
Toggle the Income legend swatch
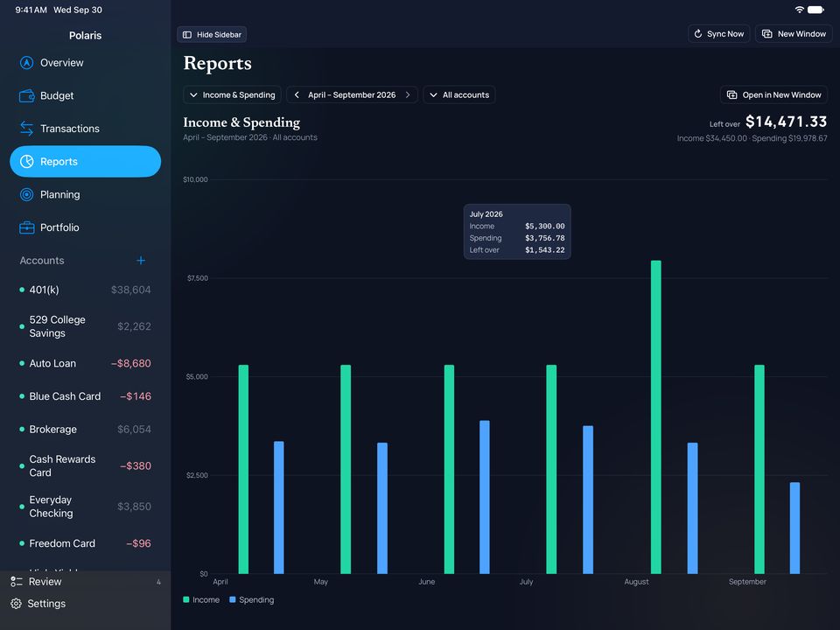(186, 600)
